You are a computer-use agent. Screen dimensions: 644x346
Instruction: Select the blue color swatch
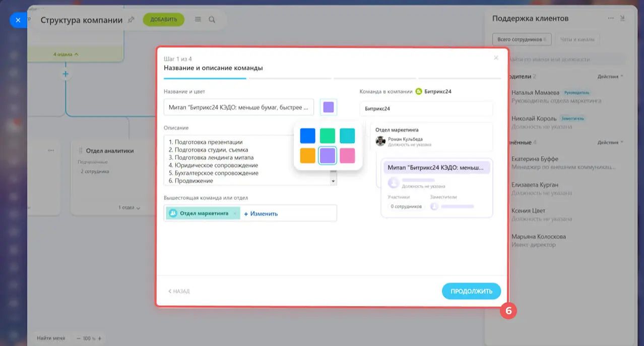(x=307, y=136)
